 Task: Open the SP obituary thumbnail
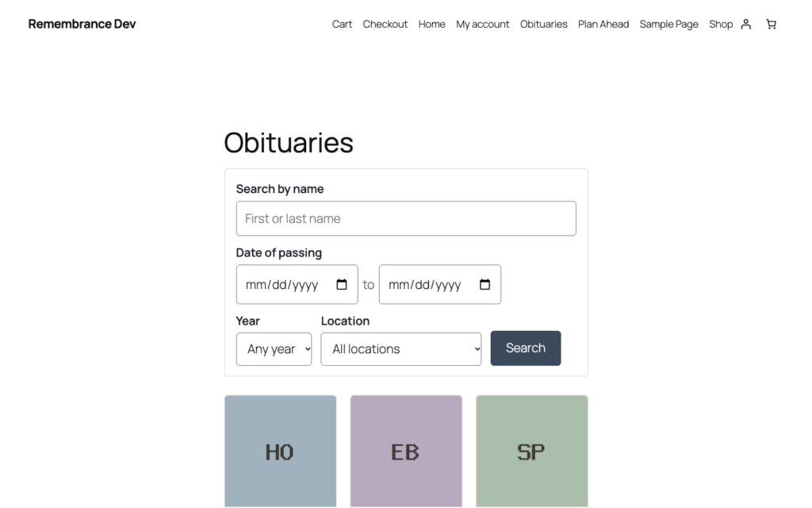tap(532, 452)
